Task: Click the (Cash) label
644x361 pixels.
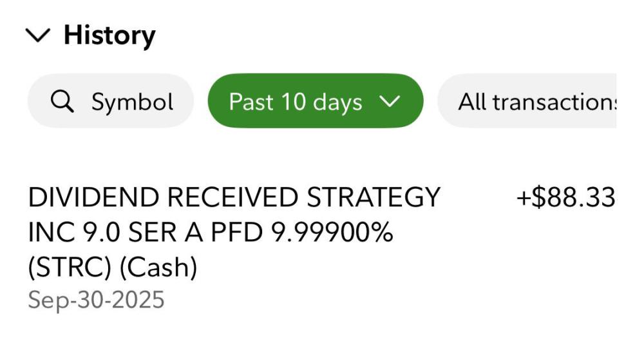Action: [158, 268]
